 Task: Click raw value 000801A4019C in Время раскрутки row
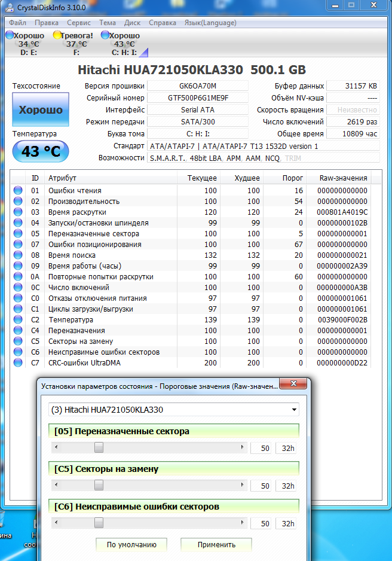tap(342, 212)
